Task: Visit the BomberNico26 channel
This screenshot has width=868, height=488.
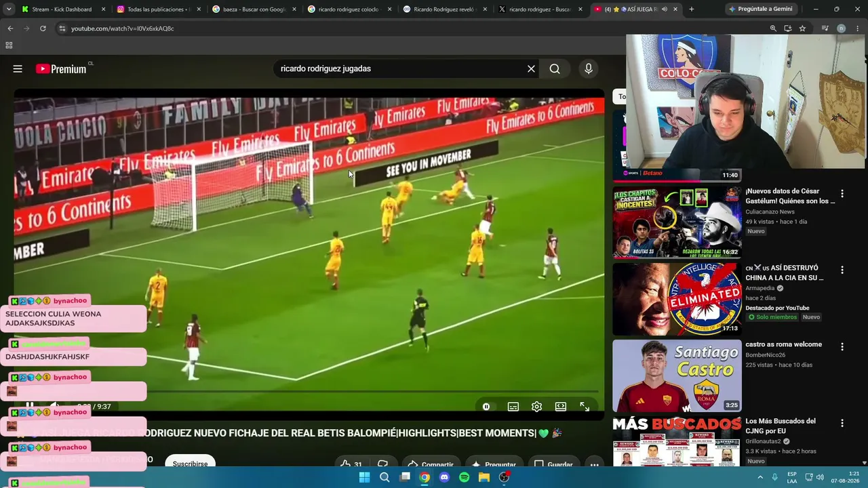Action: pyautogui.click(x=765, y=354)
